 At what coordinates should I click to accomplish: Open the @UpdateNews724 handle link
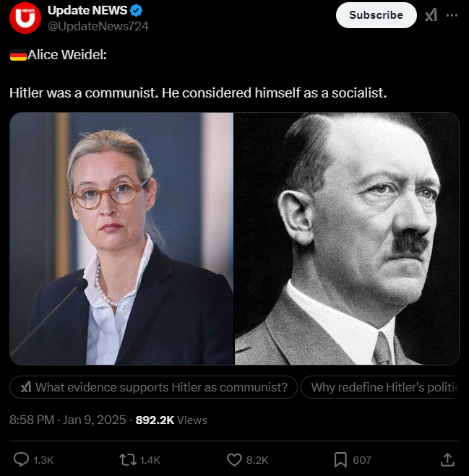point(98,27)
